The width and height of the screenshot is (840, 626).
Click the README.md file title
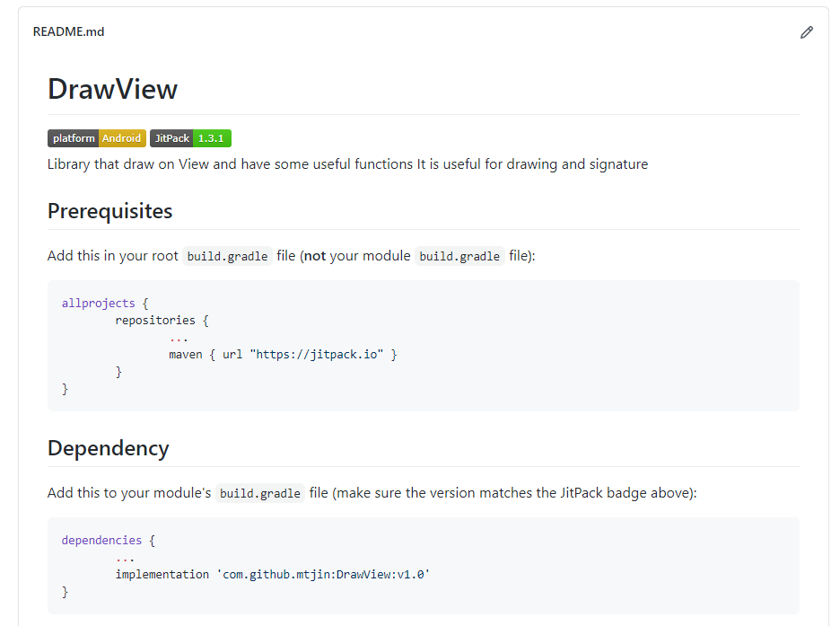(x=68, y=31)
